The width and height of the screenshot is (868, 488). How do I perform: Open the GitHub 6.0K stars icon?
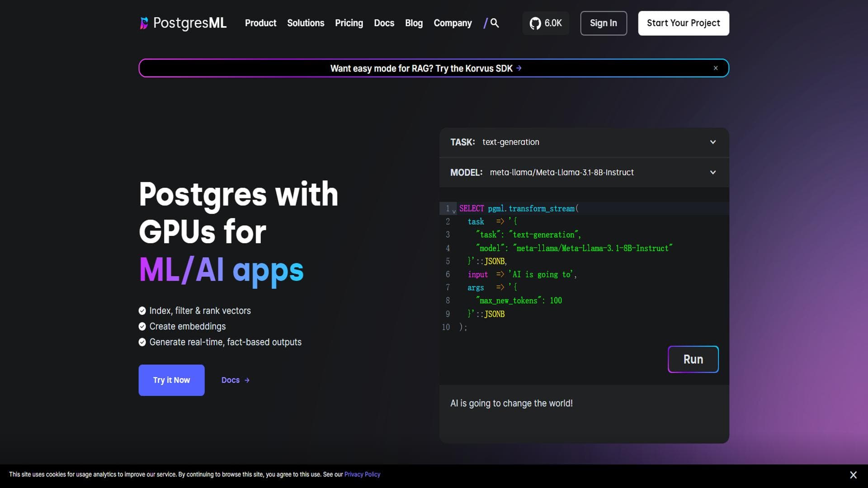pyautogui.click(x=535, y=23)
